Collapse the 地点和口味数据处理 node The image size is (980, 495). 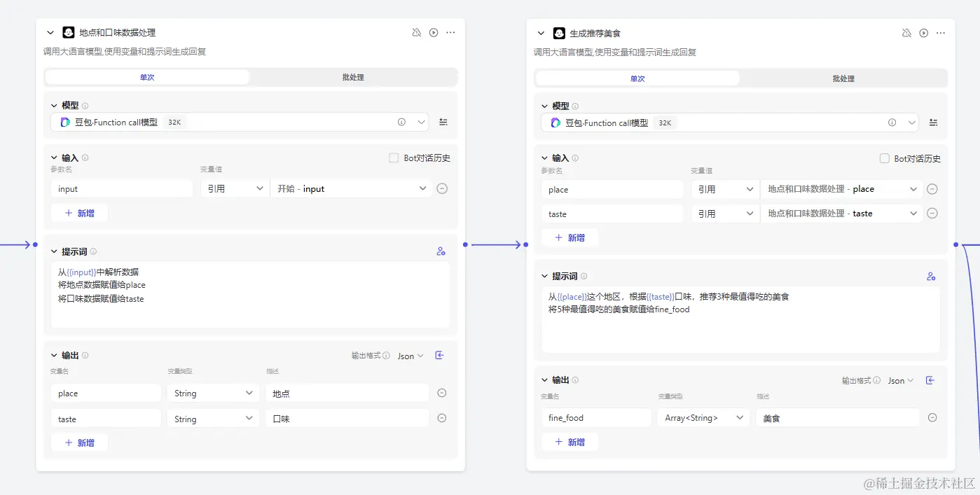50,32
